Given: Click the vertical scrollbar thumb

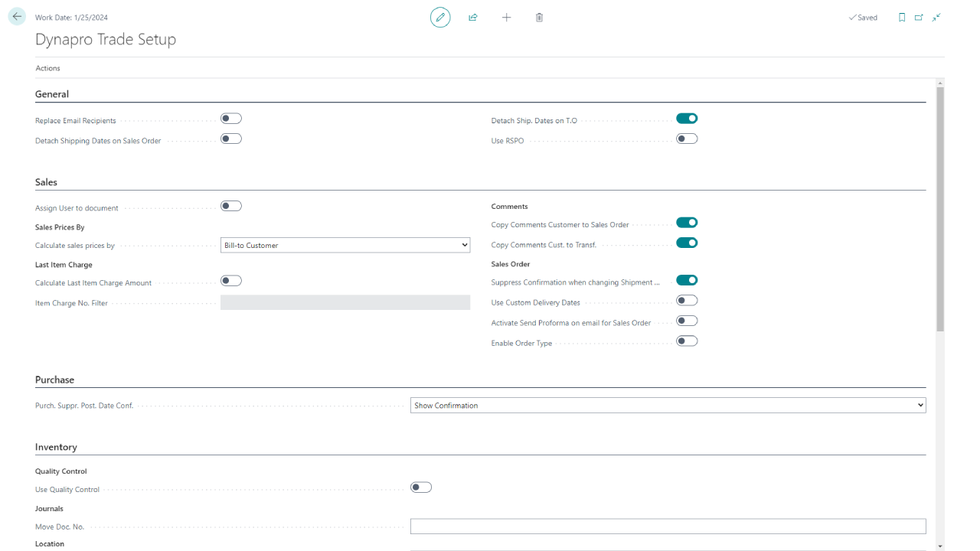Looking at the screenshot, I should (940, 209).
